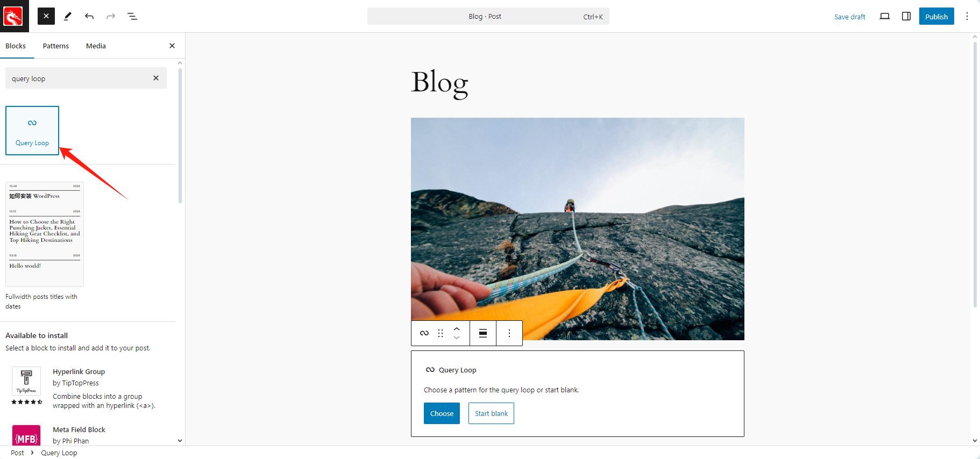The image size is (980, 459).
Task: Change the block alignment in toolbar
Action: (483, 333)
